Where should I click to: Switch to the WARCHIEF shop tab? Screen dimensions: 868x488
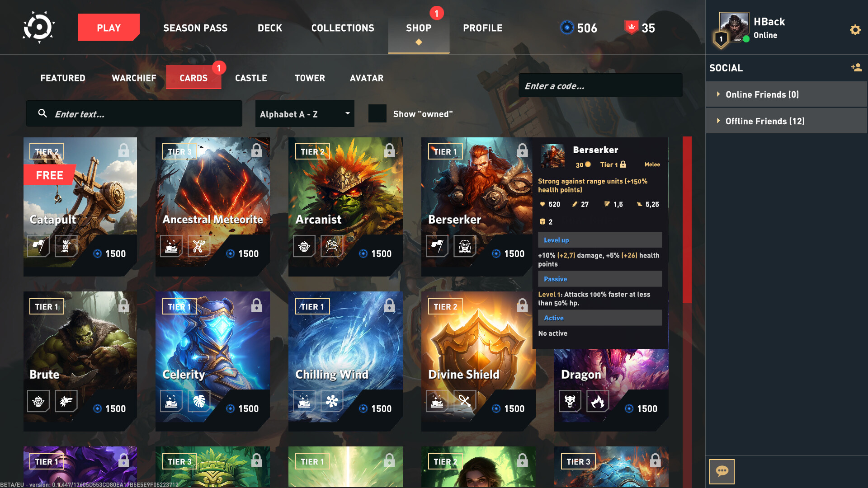tap(134, 78)
